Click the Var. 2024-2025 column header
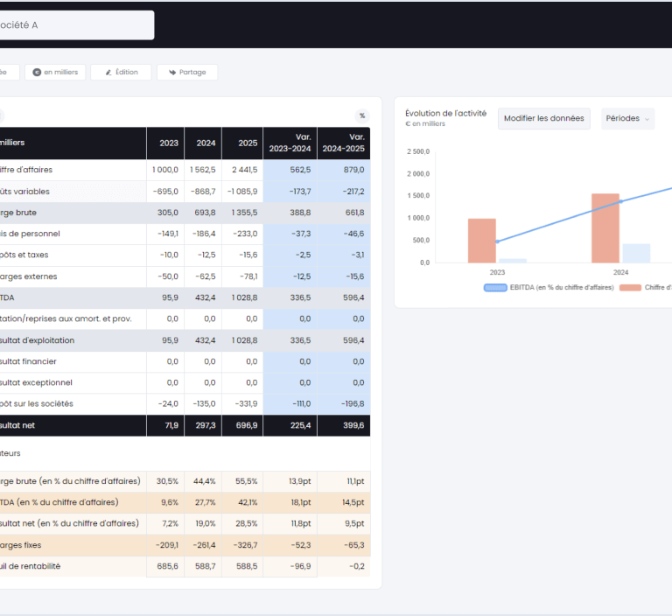Image resolution: width=672 pixels, height=616 pixels. [x=344, y=143]
